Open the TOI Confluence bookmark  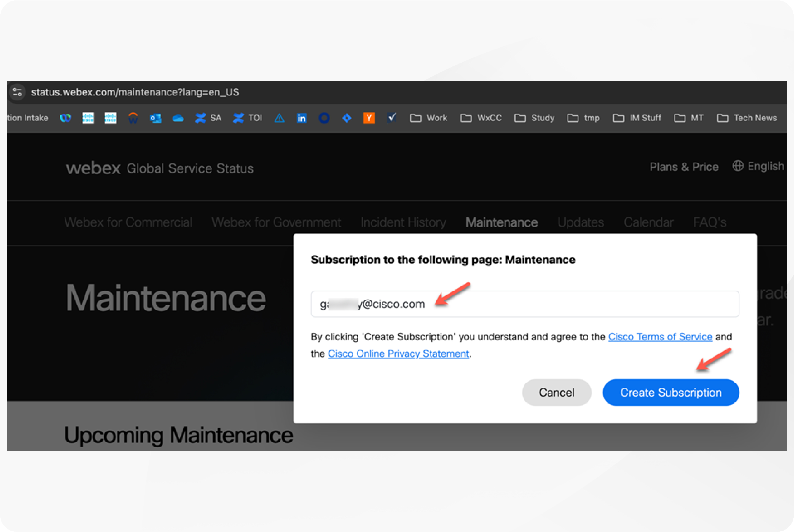[x=247, y=118]
